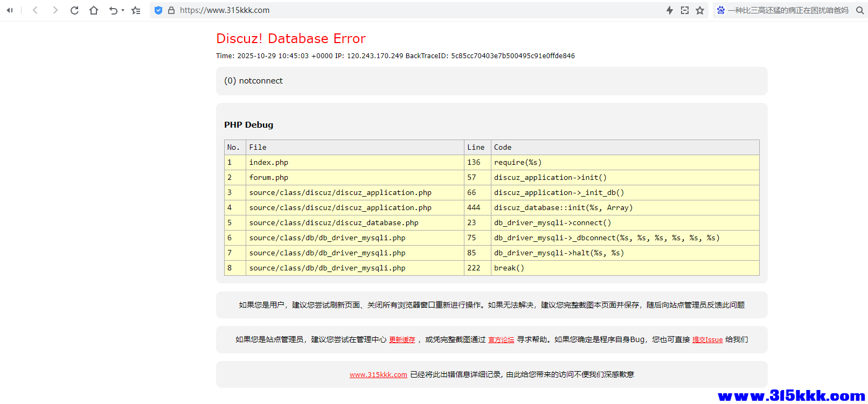Click db_driver_mysqli->_dbconnect code cell
This screenshot has width=868, height=404.
(625, 238)
